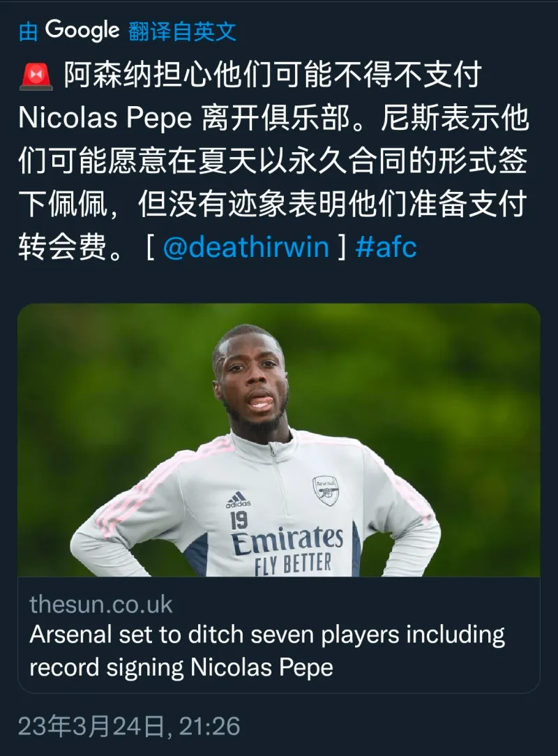Click the number 19 on the shirt
558x756 pixels.
(239, 520)
